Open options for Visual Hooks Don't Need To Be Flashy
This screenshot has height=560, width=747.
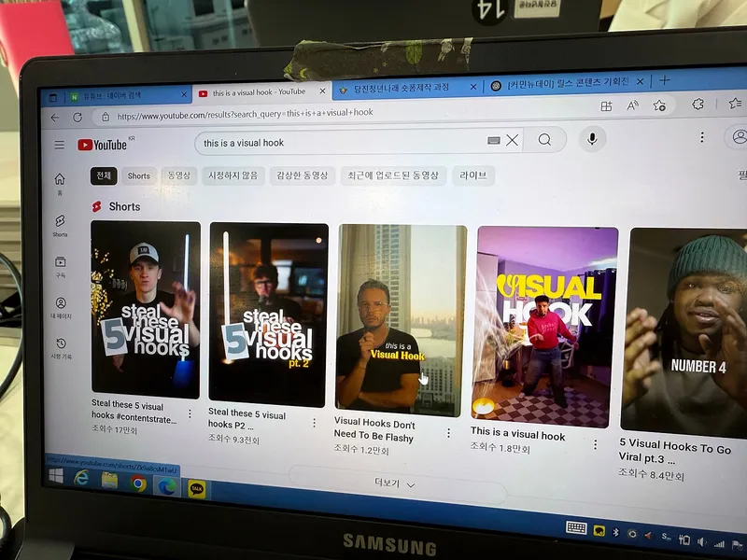click(448, 432)
